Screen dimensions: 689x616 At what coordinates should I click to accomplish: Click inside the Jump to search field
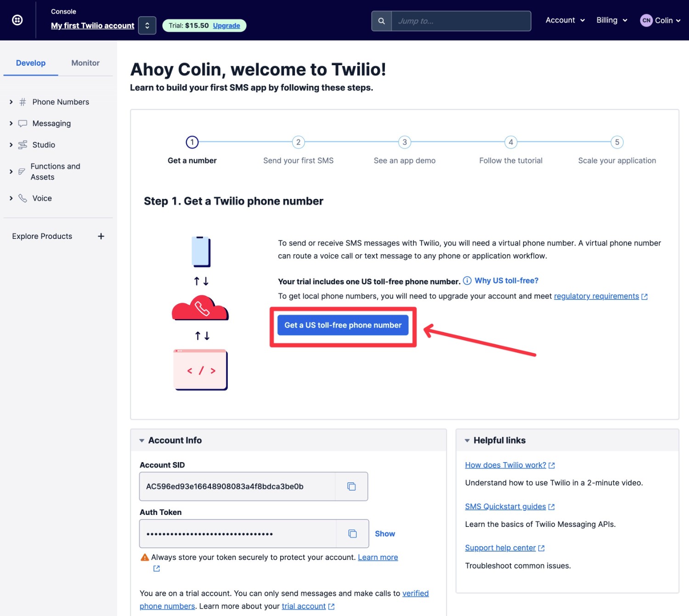[x=459, y=21]
